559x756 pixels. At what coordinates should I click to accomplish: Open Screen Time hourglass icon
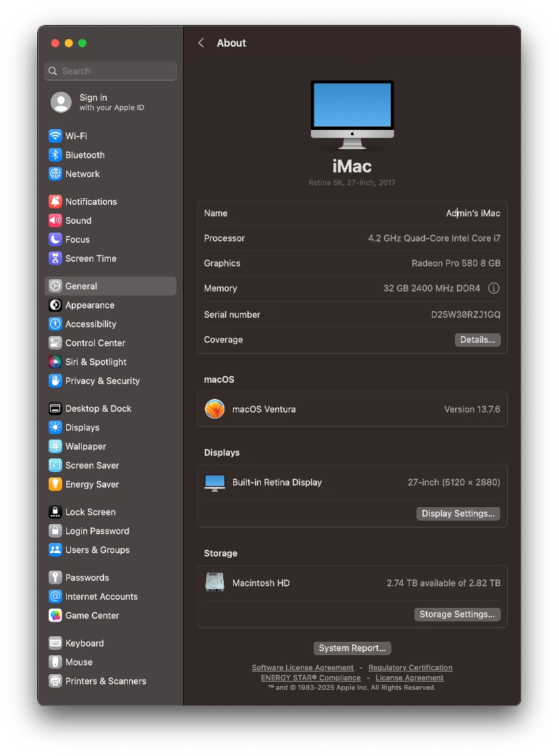click(x=55, y=258)
